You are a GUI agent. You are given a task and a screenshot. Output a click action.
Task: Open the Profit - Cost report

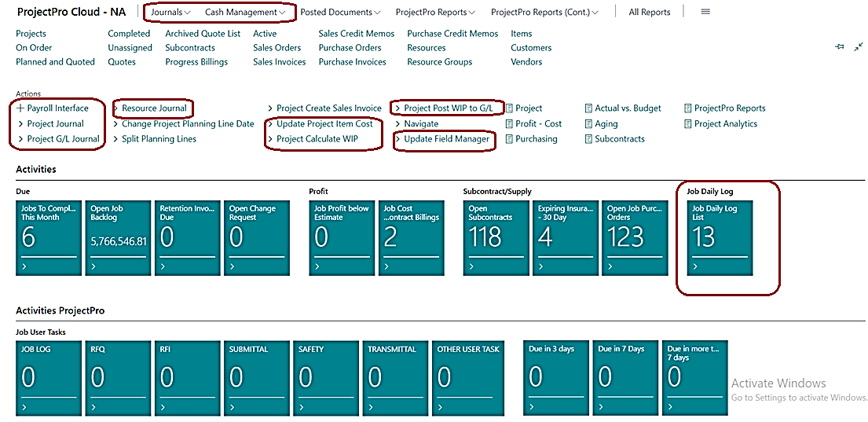534,124
